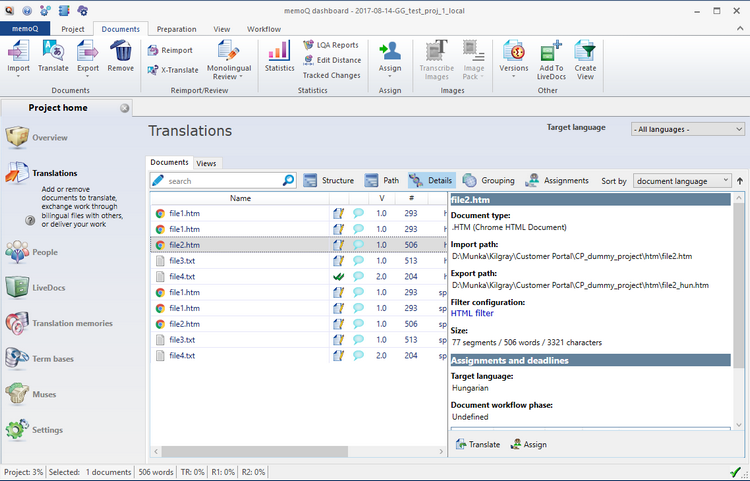Image resolution: width=750 pixels, height=481 pixels.
Task: Click the HTML filter link
Action: (x=474, y=314)
